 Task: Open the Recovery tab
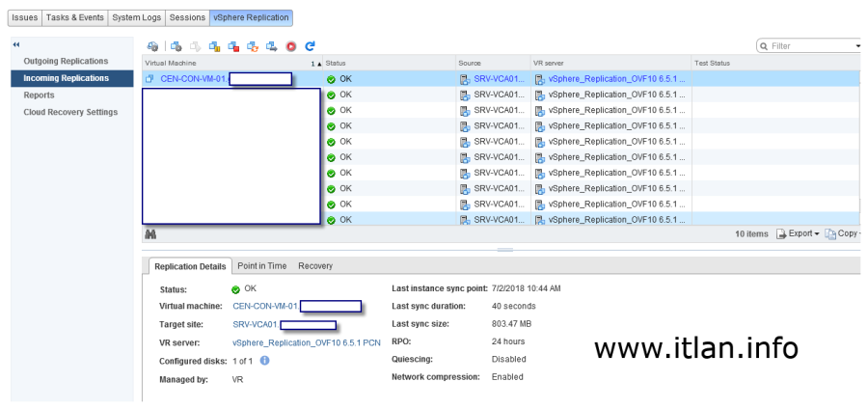pos(315,265)
